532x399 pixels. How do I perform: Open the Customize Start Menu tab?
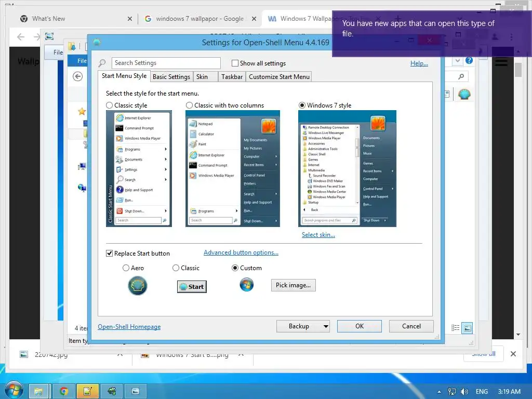tap(279, 77)
